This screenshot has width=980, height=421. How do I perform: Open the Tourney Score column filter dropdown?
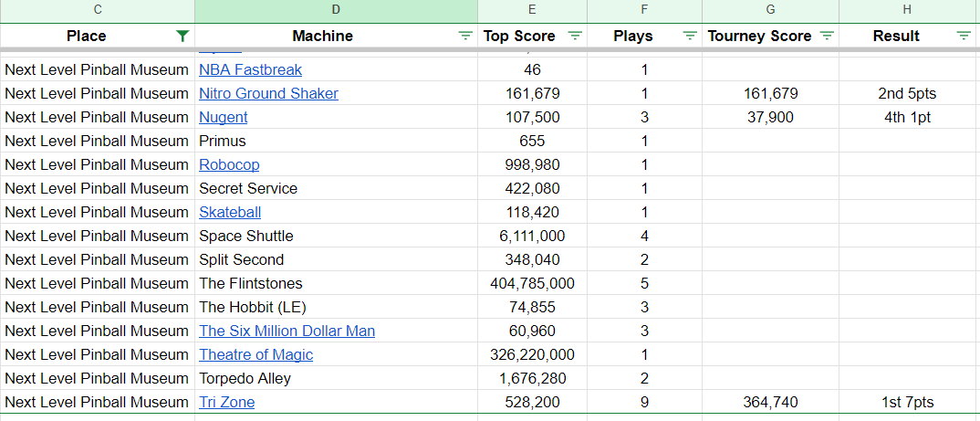coord(827,37)
